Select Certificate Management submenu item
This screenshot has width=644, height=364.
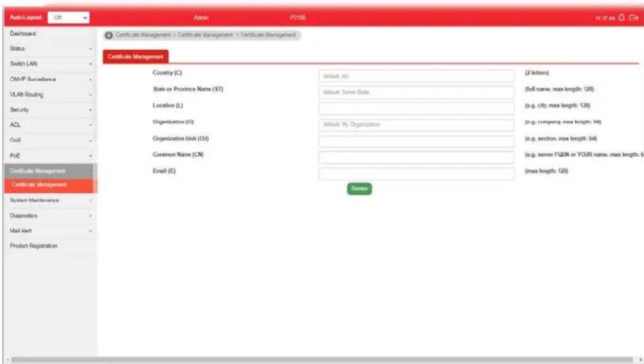[50, 185]
